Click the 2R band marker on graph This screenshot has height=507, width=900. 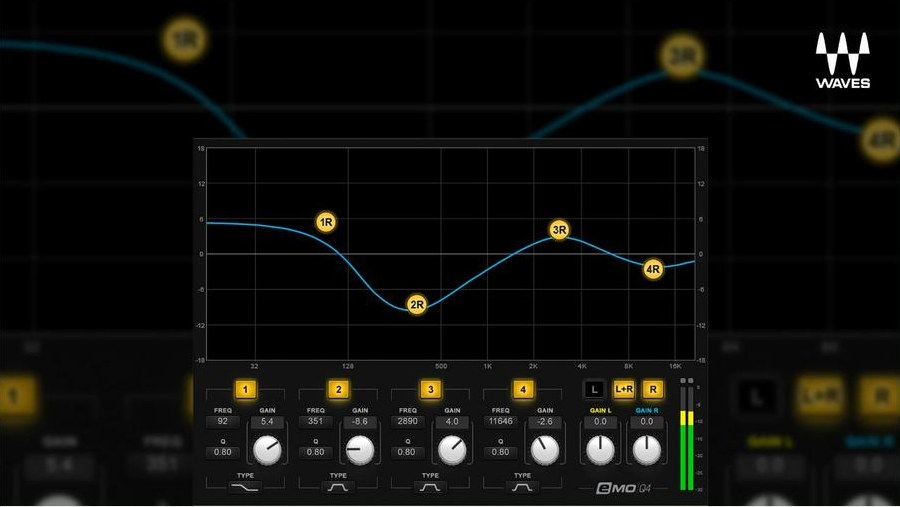pos(417,304)
